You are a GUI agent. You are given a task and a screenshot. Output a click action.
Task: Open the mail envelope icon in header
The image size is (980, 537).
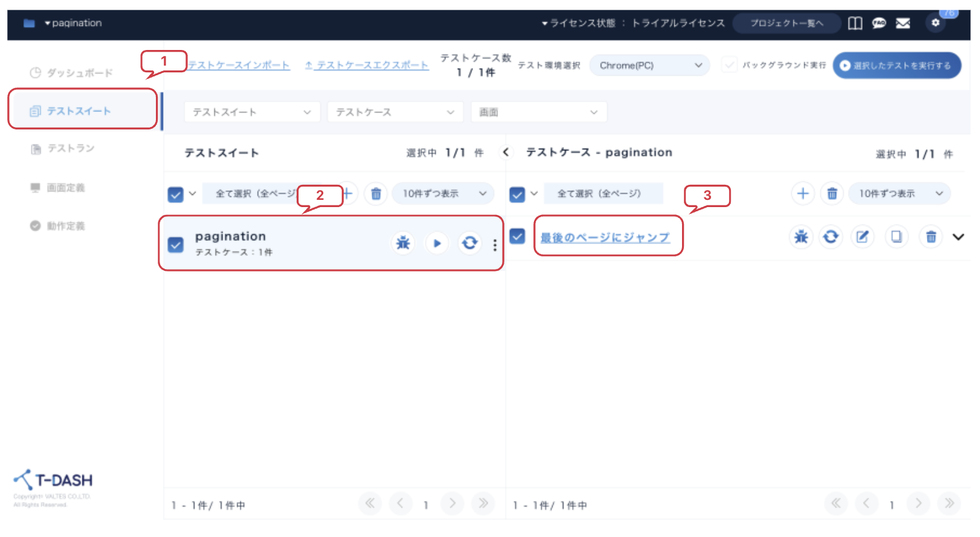point(903,23)
